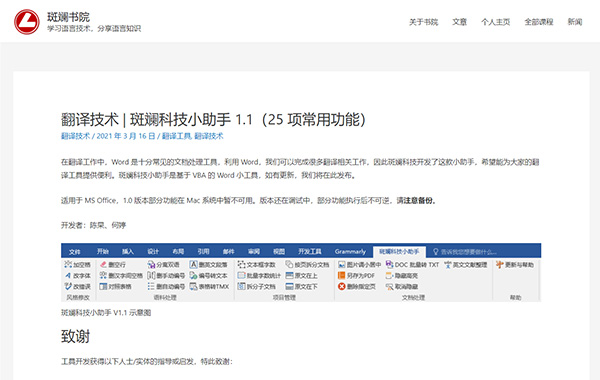Select the 英文文献整理 tool
This screenshot has width=600, height=380.
[x=466, y=264]
